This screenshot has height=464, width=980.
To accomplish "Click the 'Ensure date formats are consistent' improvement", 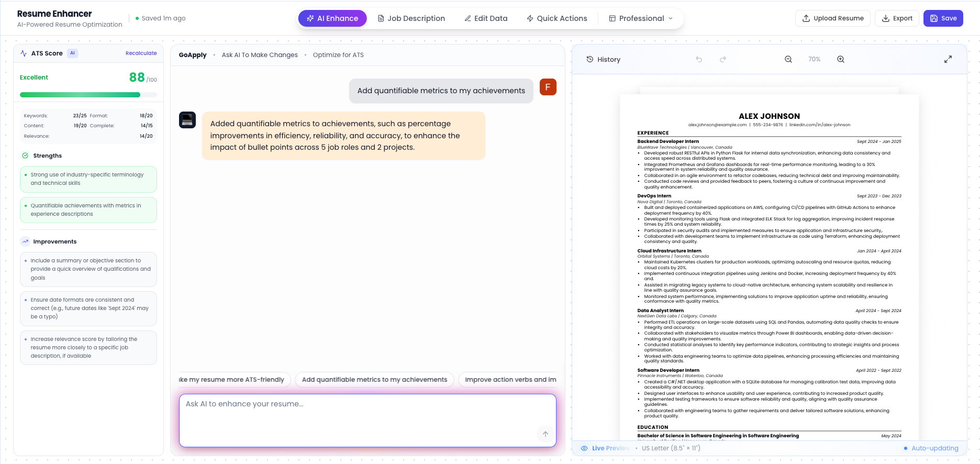I will (x=88, y=308).
